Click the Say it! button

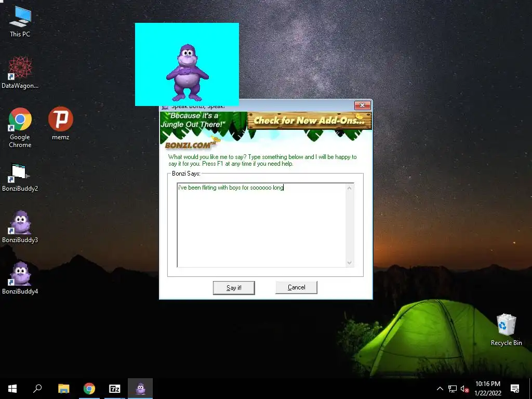point(234,288)
